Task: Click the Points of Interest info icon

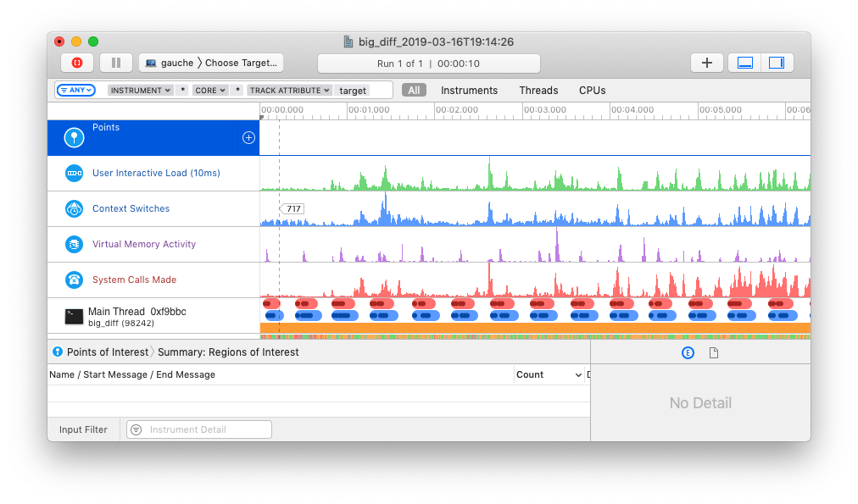Action: [x=58, y=352]
